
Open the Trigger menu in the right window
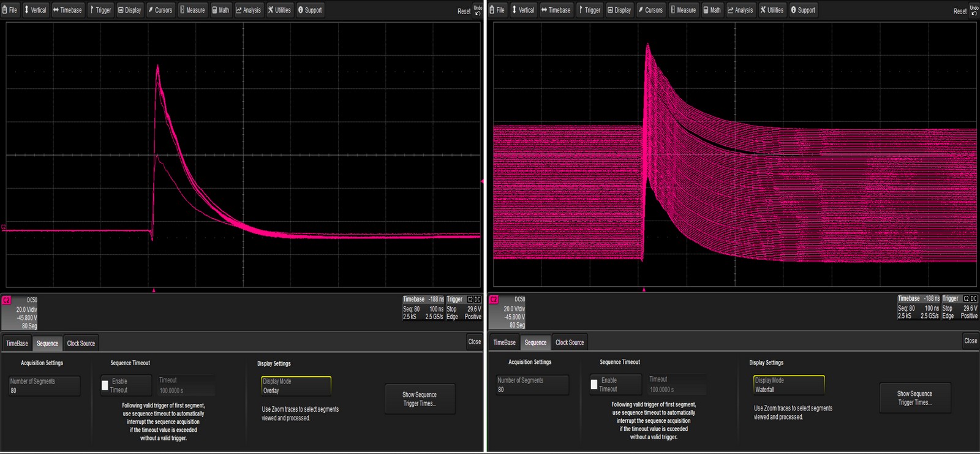coord(590,10)
